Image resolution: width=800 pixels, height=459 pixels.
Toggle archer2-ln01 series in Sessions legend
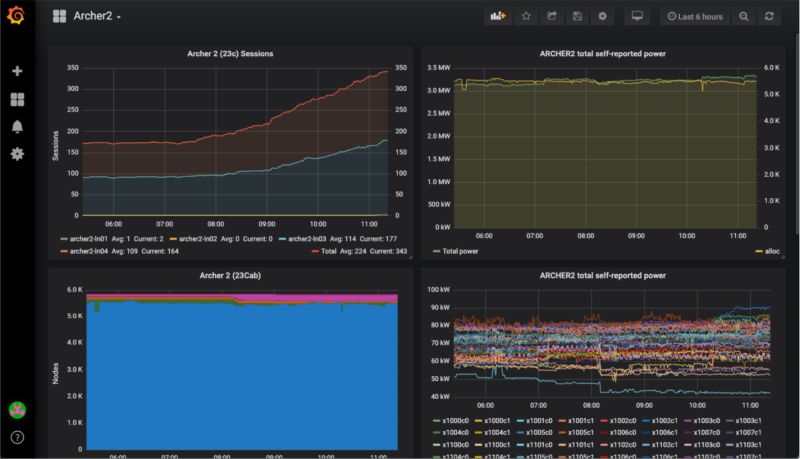88,239
